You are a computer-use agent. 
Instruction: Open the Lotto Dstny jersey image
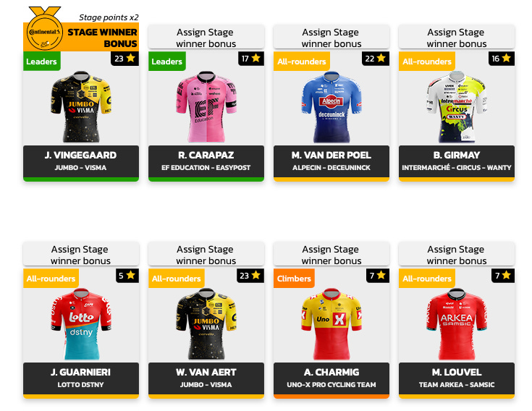81,324
